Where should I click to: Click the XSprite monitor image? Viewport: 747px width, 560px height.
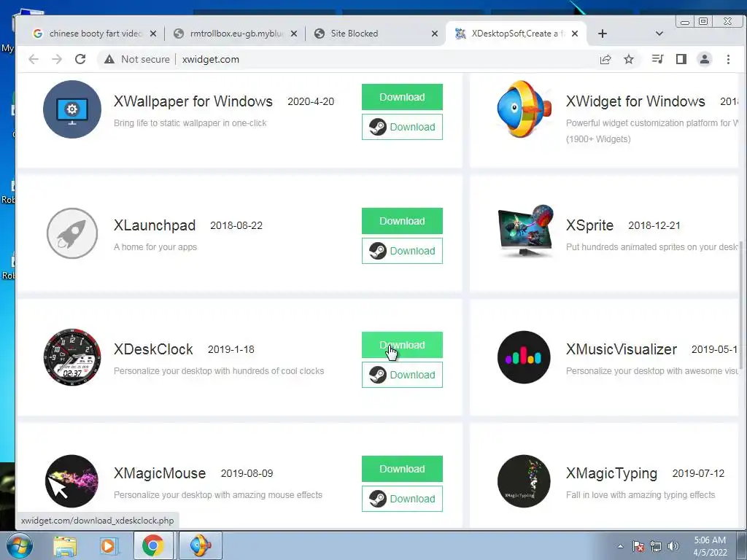point(525,231)
